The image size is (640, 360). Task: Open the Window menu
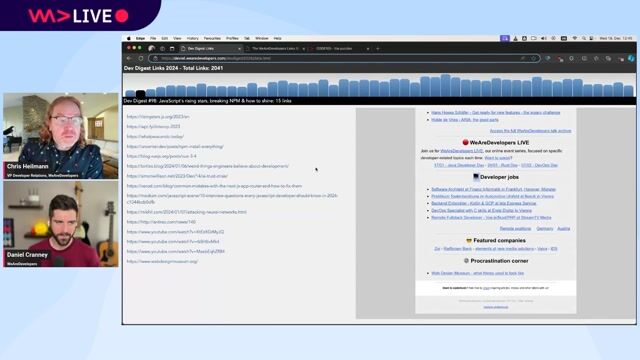[262, 38]
